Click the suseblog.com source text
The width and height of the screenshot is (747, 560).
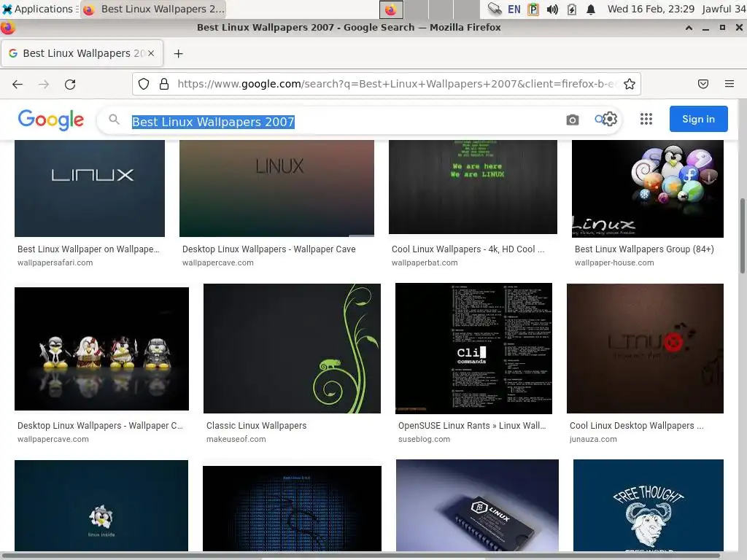tap(424, 439)
